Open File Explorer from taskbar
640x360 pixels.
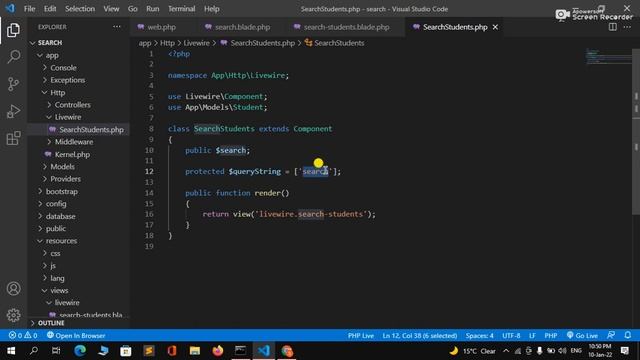click(x=195, y=351)
